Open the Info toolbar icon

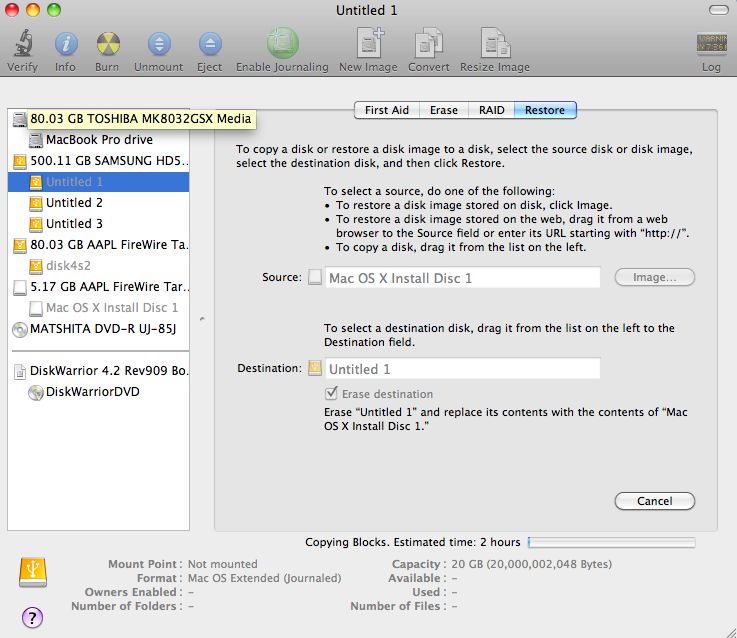coord(66,44)
